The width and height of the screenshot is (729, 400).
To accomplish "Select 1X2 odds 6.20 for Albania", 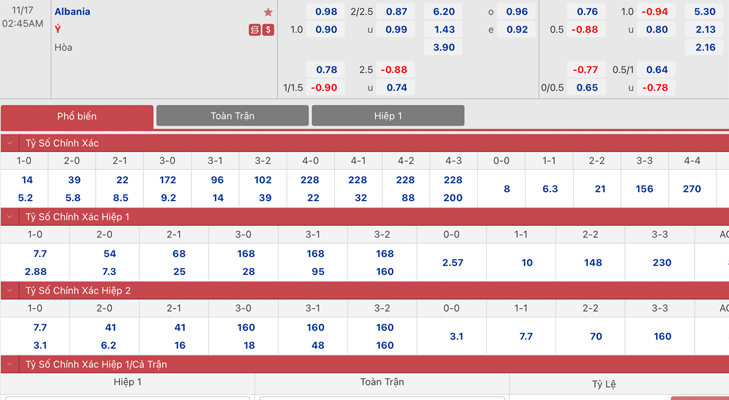I will [x=444, y=12].
